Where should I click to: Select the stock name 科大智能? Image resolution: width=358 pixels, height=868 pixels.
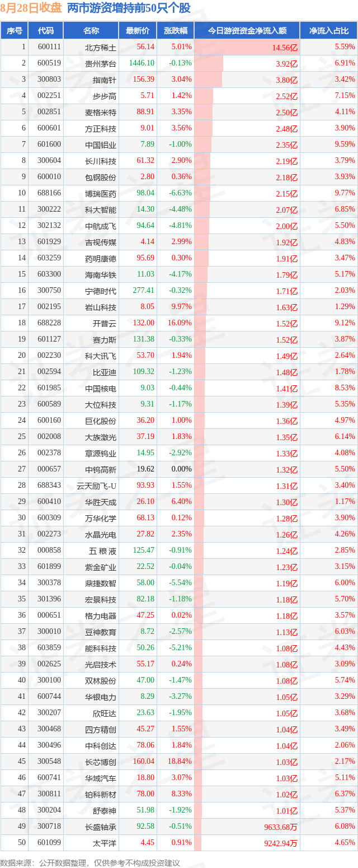tap(101, 210)
